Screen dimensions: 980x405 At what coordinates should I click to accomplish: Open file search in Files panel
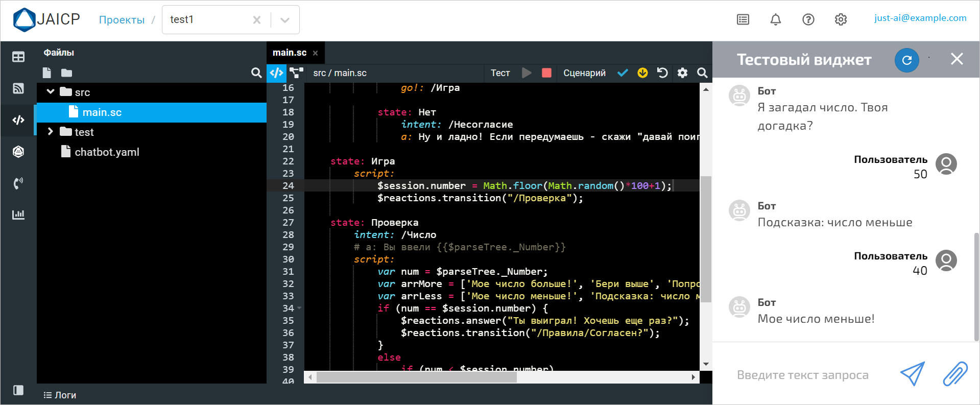click(x=256, y=73)
